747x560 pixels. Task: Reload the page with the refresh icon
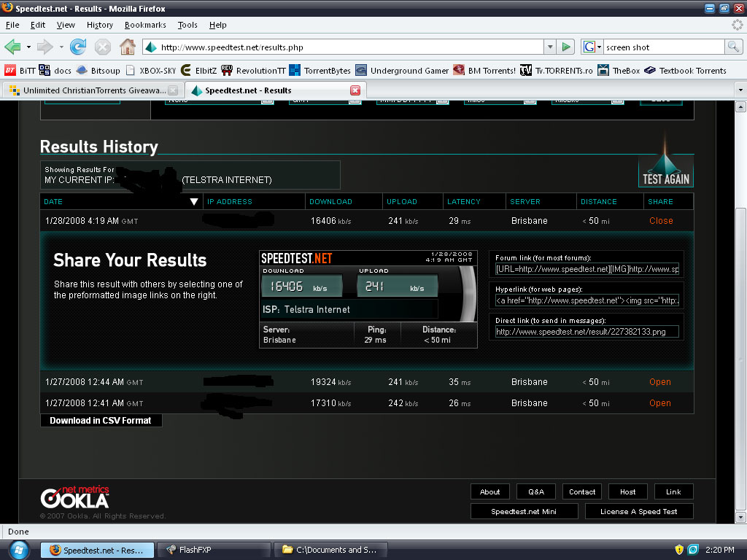coord(78,47)
